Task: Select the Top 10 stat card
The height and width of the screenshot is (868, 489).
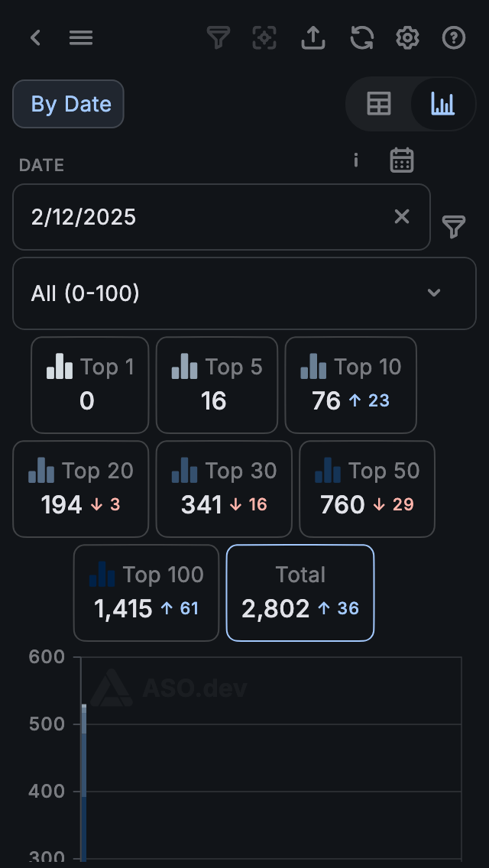Action: coord(351,385)
